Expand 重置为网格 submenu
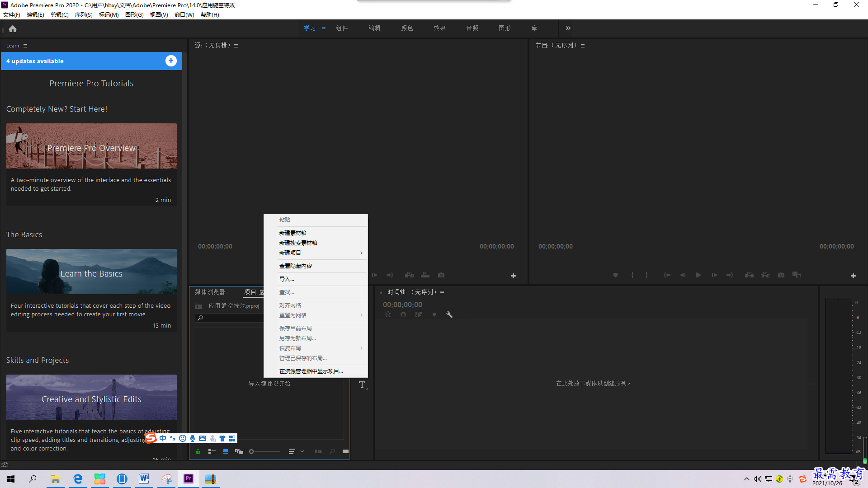Screen dimensions: 868x488 [x=316, y=315]
